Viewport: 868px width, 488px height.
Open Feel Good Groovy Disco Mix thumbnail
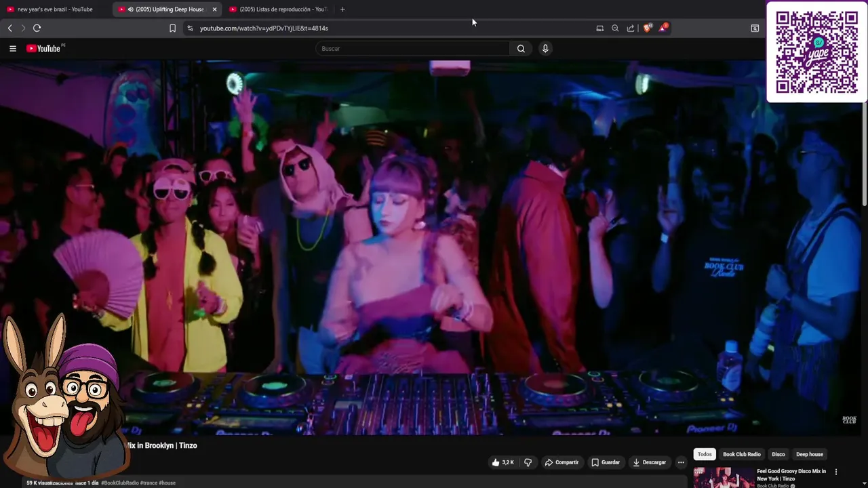point(723,478)
